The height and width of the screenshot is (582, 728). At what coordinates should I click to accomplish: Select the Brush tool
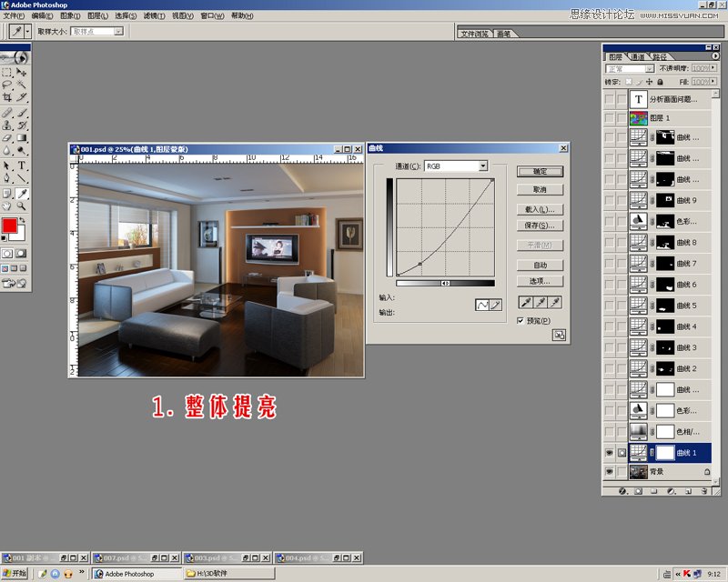pos(21,113)
